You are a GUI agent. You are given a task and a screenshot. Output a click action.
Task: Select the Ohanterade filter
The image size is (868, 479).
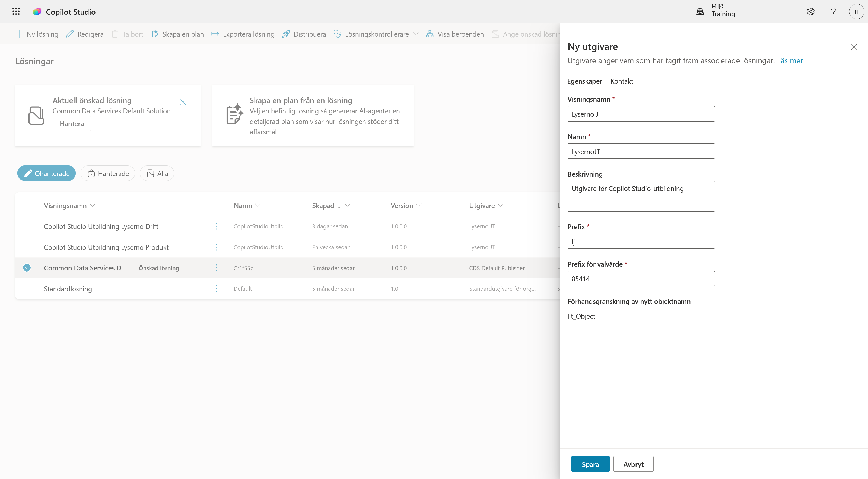[x=46, y=173]
